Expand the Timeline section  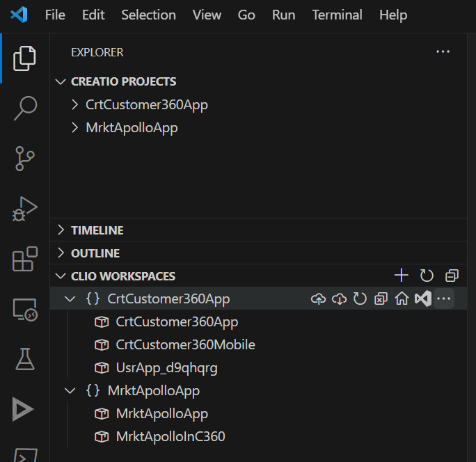pyautogui.click(x=61, y=230)
